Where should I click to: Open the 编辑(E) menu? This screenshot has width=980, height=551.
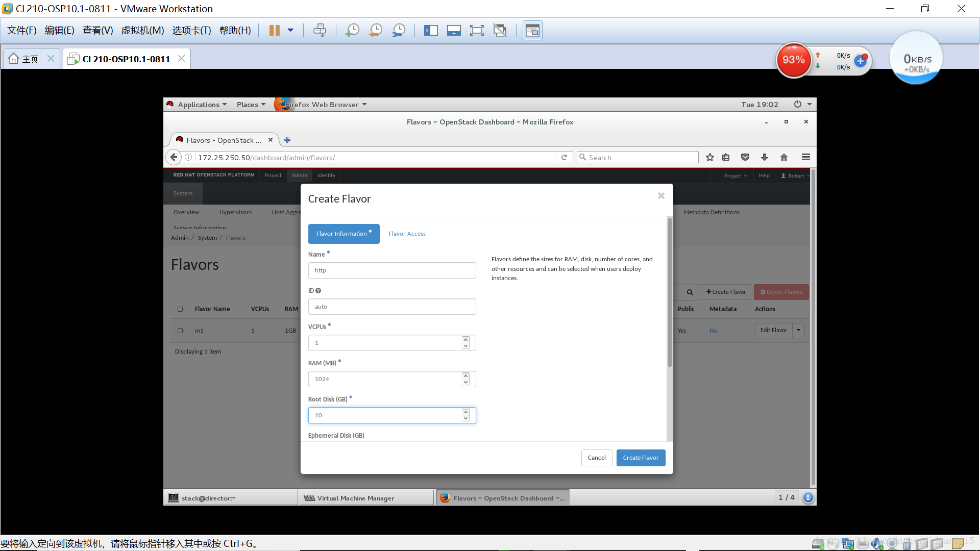59,31
